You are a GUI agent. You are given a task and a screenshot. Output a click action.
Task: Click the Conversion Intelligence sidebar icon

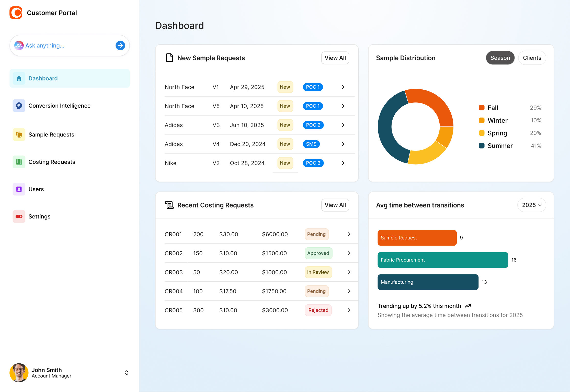point(19,106)
